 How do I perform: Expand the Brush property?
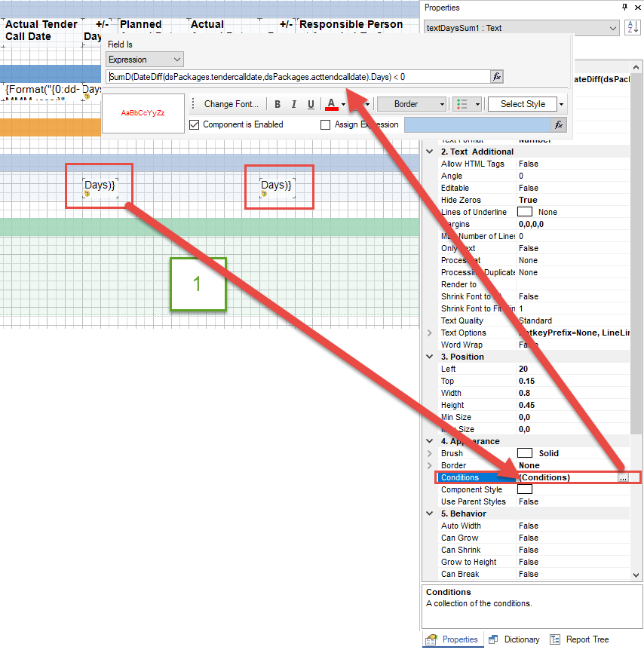(430, 453)
